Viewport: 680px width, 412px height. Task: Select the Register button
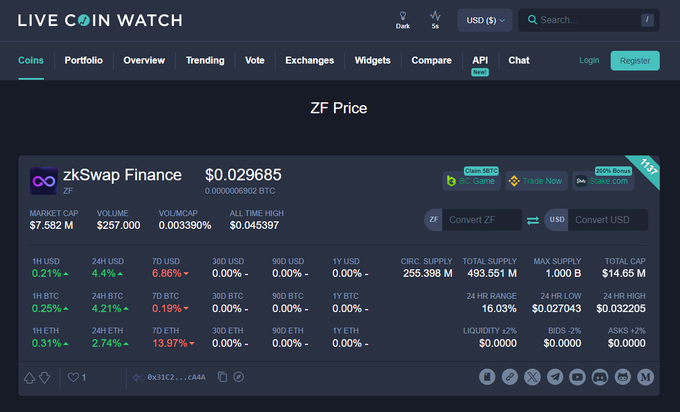click(x=635, y=61)
